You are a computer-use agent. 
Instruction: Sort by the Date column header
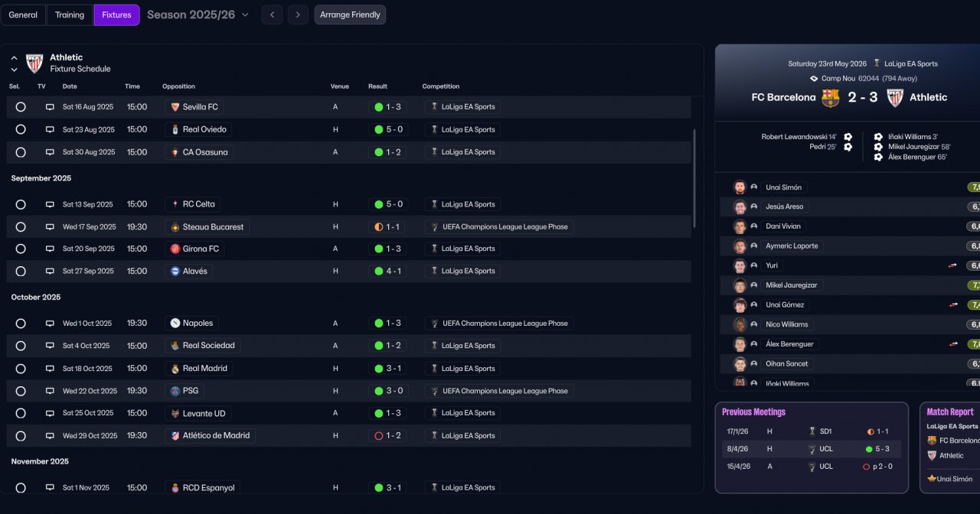pyautogui.click(x=70, y=86)
